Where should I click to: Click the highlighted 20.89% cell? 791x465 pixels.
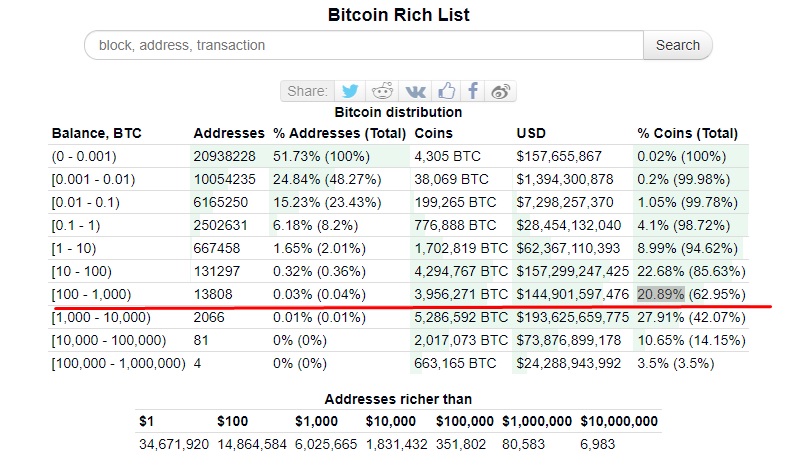659,294
